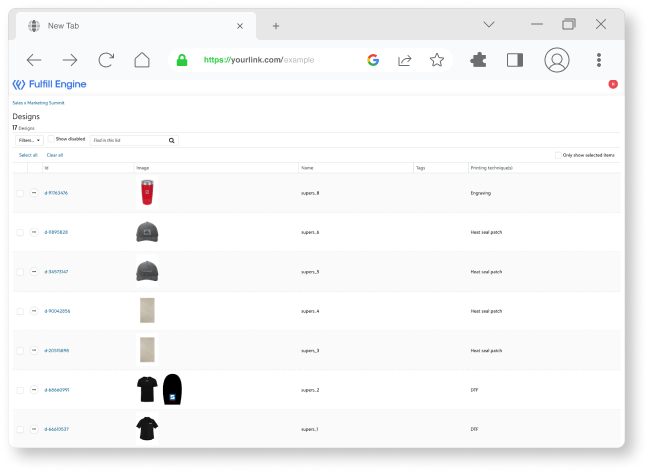Open a new tab with plus button

(276, 26)
